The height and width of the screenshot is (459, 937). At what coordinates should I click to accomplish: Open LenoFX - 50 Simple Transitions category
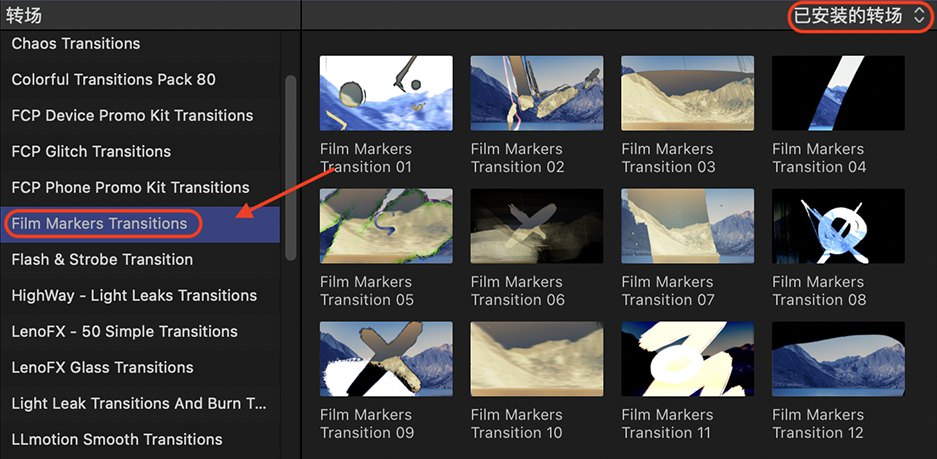pyautogui.click(x=140, y=331)
